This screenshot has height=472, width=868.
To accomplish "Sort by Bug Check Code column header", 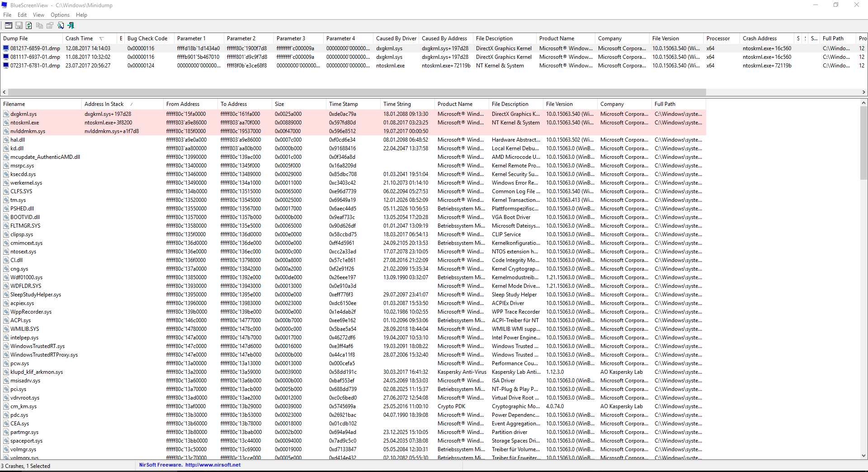I will point(149,38).
